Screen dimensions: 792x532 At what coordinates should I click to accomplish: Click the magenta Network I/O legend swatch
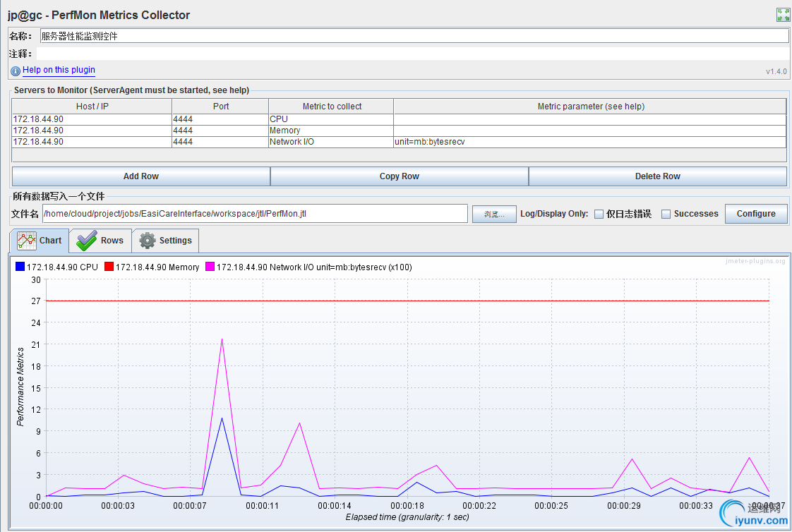tap(210, 267)
